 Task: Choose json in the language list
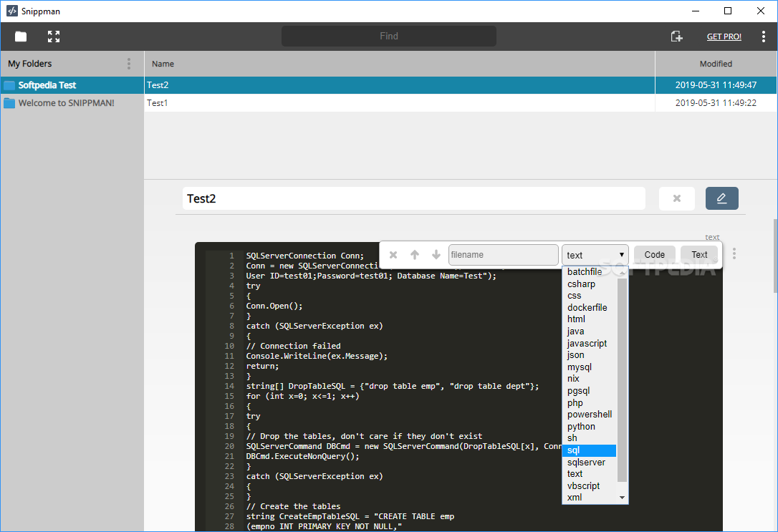pos(590,355)
